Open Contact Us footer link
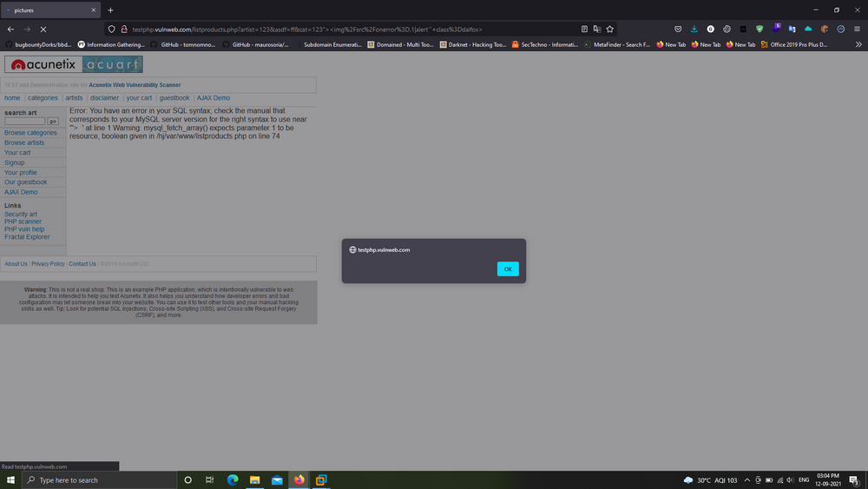This screenshot has width=868, height=489. coord(82,264)
